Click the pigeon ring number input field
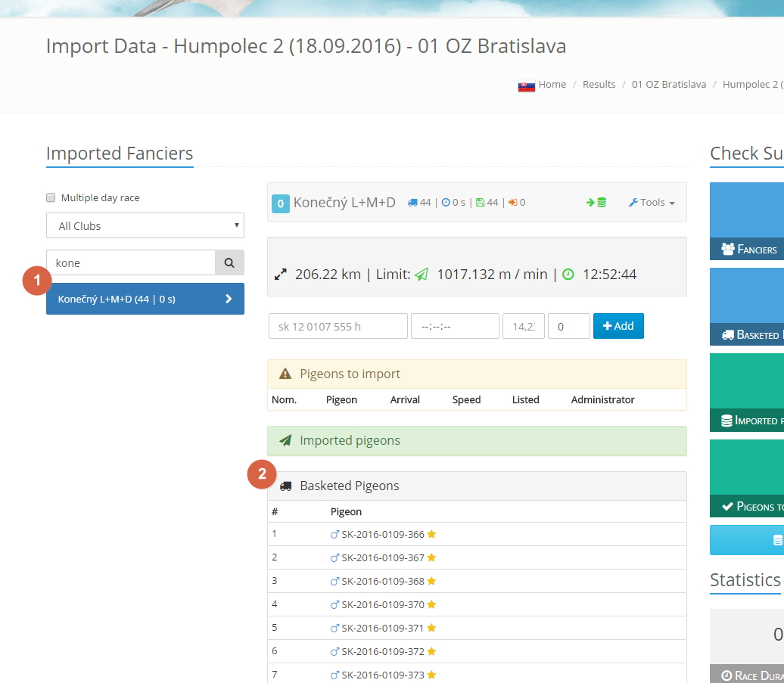The image size is (784, 683). click(x=338, y=326)
